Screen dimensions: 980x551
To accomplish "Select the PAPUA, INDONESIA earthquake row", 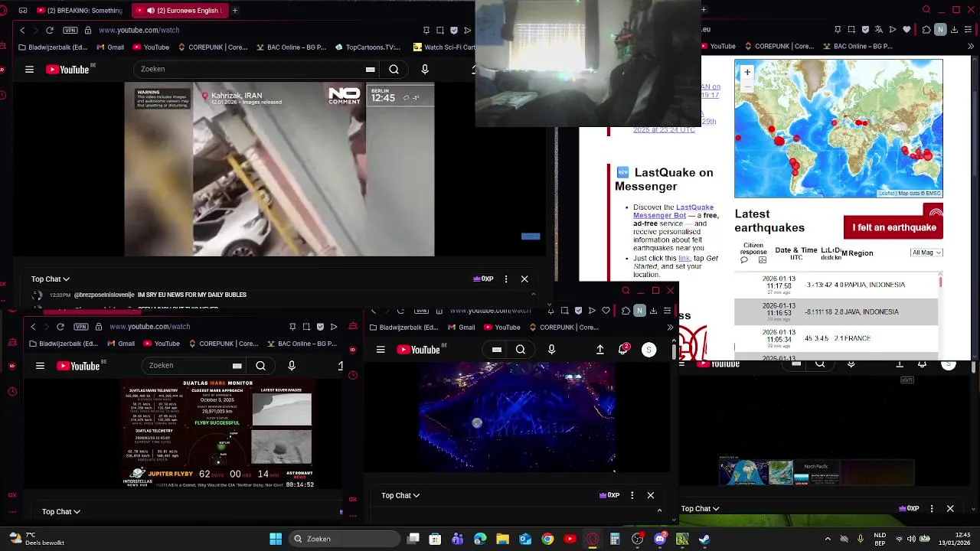I will tap(836, 285).
